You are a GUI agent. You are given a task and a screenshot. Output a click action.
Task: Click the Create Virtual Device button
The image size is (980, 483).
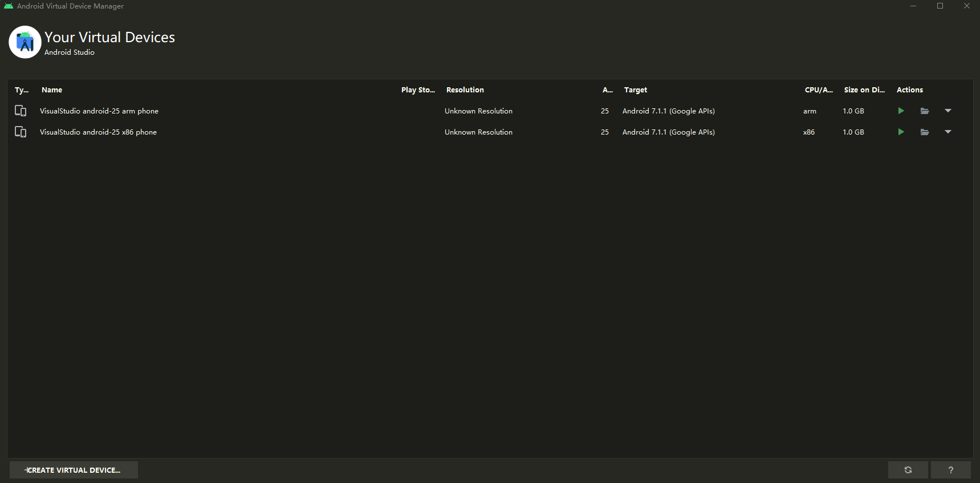(x=74, y=470)
